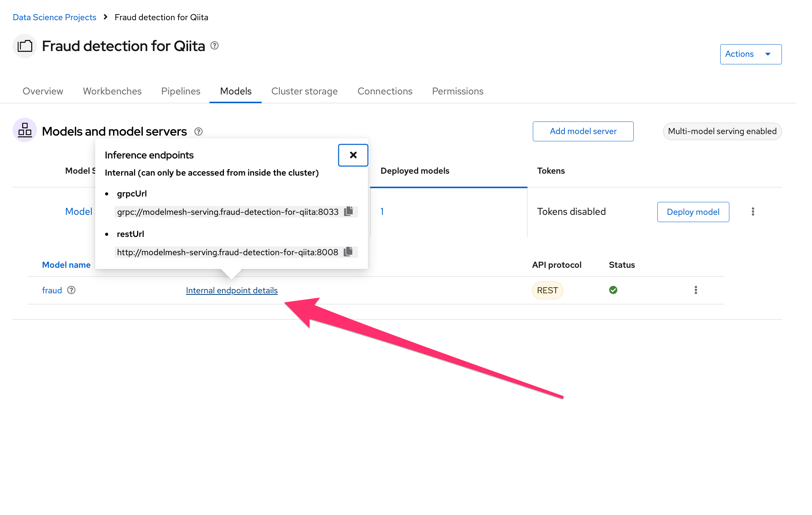Expand deployed models count 1
Image resolution: width=812 pixels, height=515 pixels.
coord(382,212)
